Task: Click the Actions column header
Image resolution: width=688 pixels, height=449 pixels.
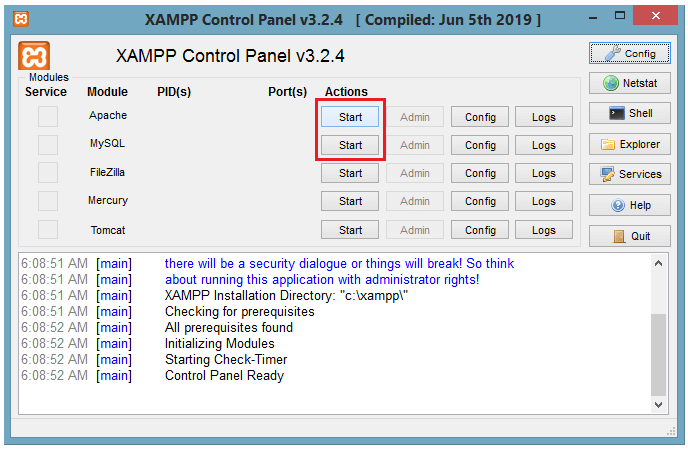Action: pyautogui.click(x=346, y=92)
